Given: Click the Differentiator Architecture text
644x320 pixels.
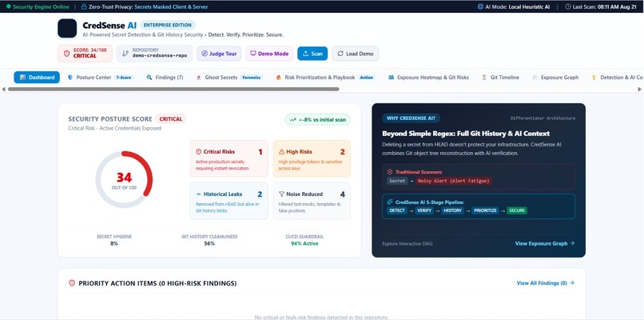Looking at the screenshot, I should pyautogui.click(x=543, y=118).
